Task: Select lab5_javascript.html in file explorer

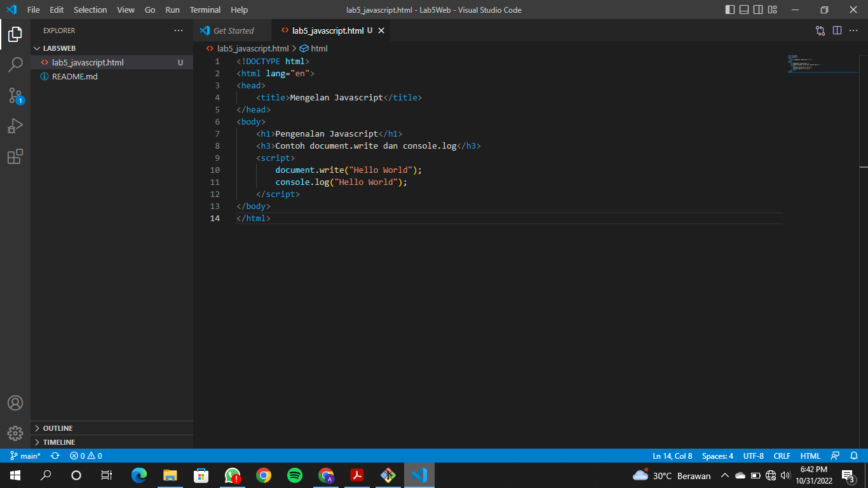Action: [x=112, y=62]
